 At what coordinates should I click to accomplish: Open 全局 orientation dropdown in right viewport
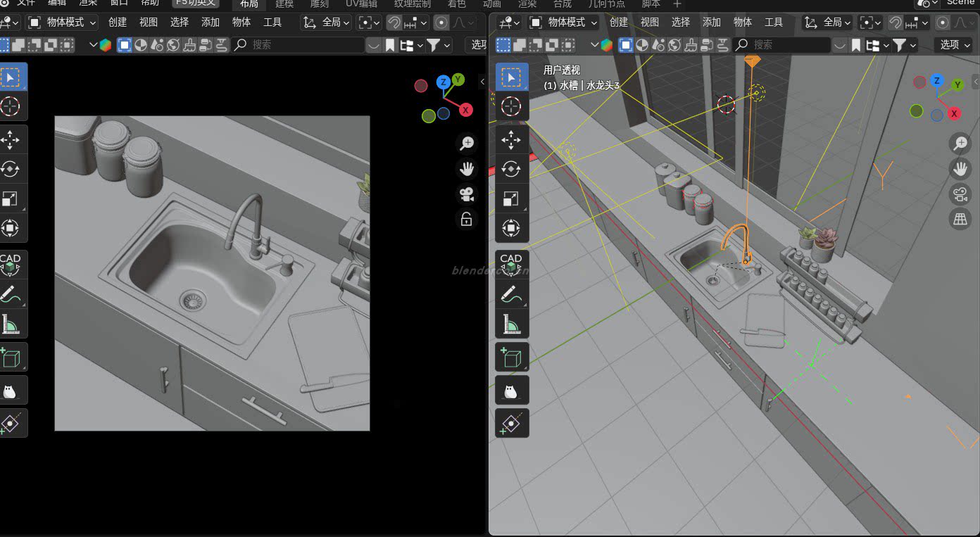click(x=827, y=23)
